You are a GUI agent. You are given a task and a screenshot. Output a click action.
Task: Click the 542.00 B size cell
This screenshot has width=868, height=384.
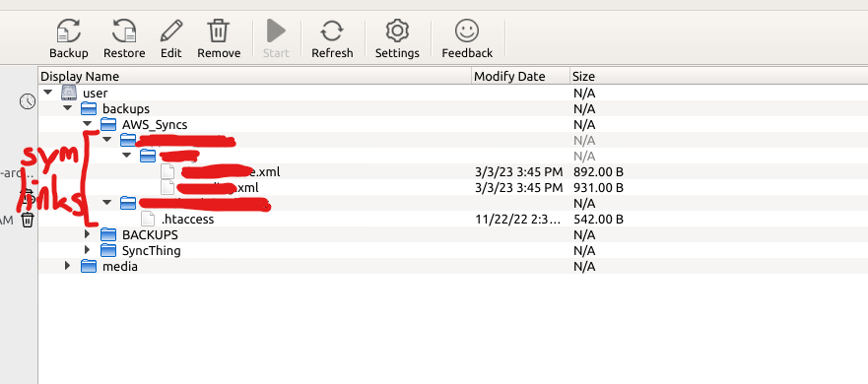coord(598,220)
